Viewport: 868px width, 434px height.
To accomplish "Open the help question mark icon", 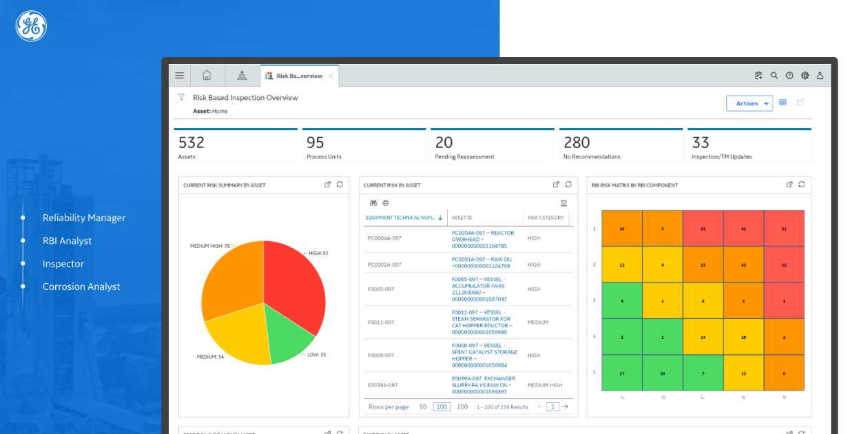I will (789, 75).
